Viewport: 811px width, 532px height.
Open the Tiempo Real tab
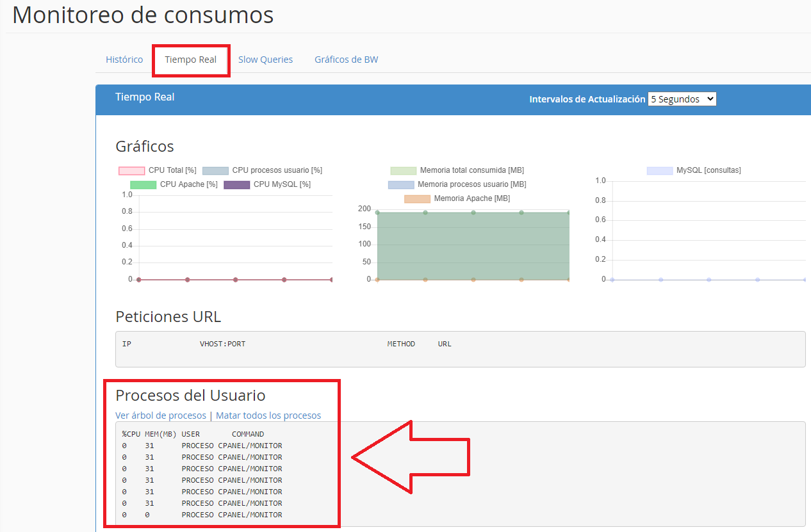pos(190,60)
